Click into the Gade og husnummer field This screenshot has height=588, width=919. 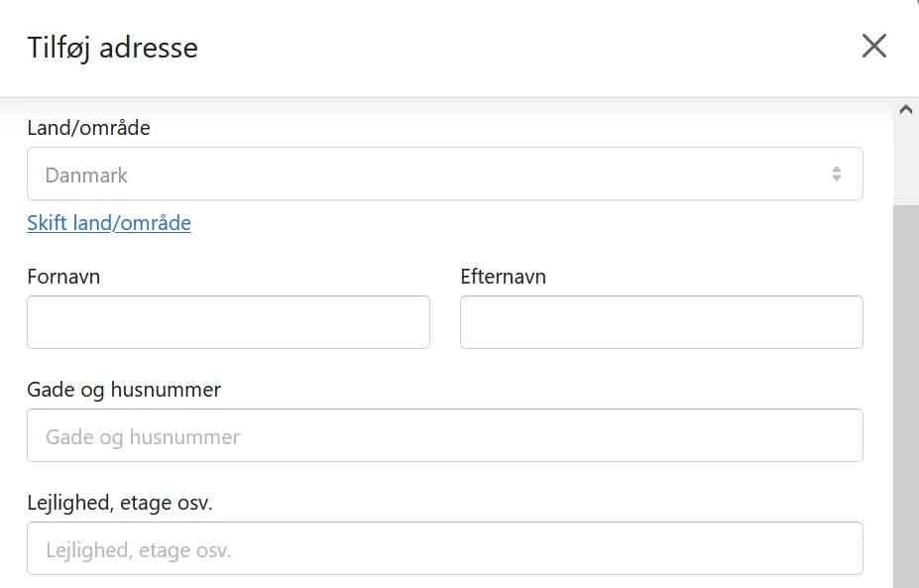click(445, 435)
